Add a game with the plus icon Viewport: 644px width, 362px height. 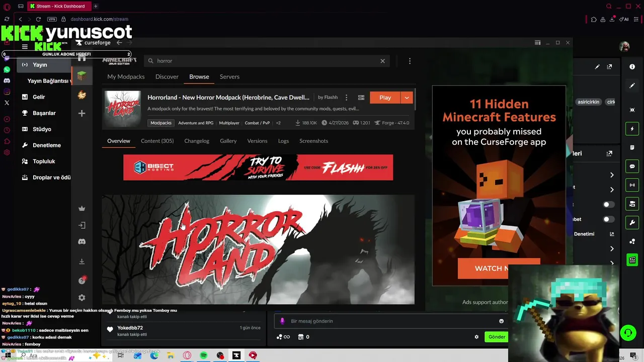[82, 113]
